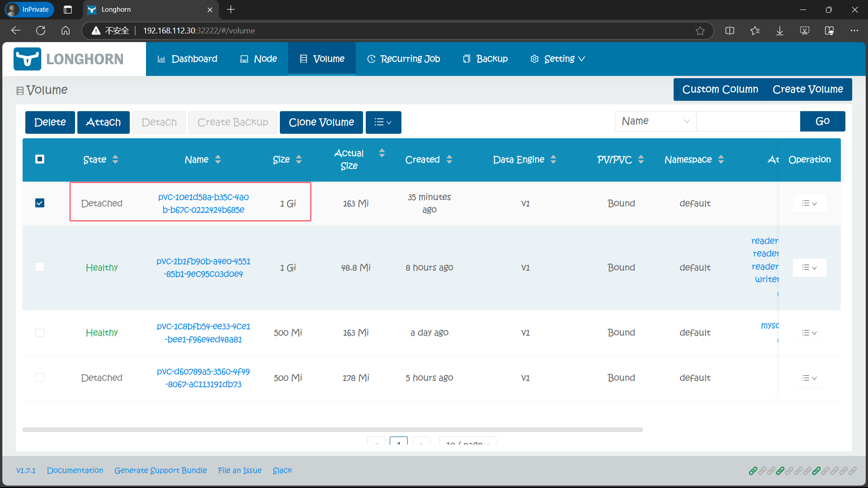Screen dimensions: 868x488
Task: Go back to previous page
Action: click(x=16, y=31)
